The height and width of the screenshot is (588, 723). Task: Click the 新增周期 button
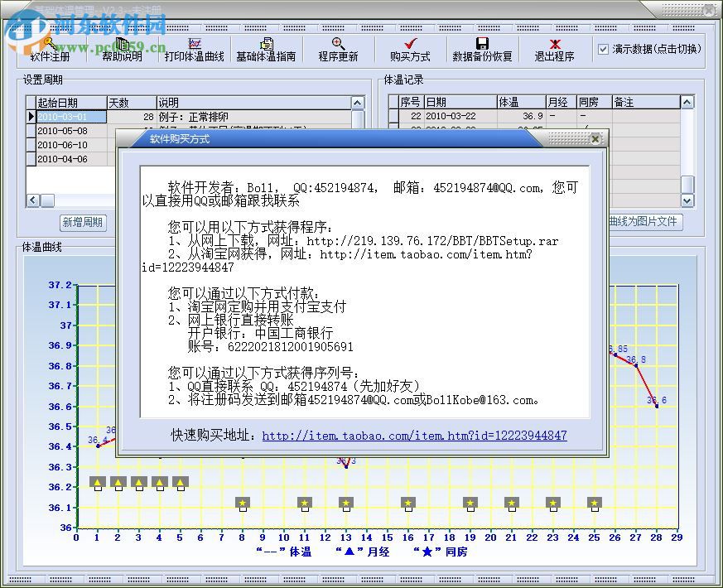click(83, 223)
